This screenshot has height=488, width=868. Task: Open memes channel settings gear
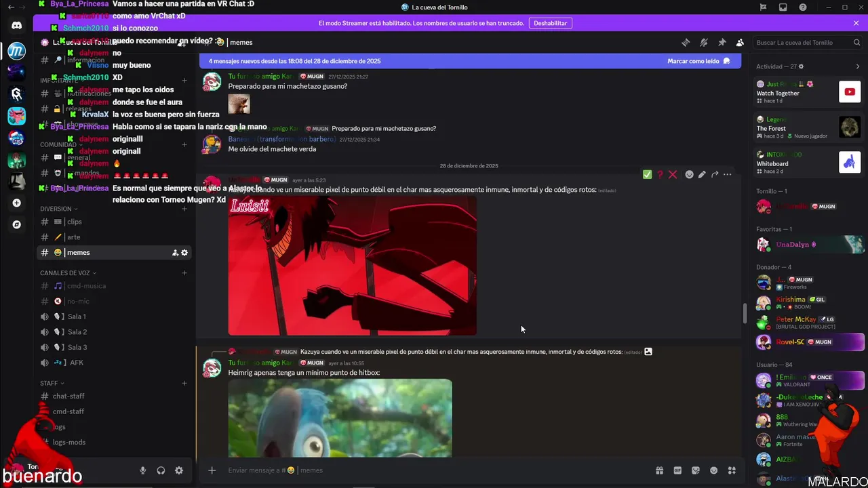click(x=184, y=253)
